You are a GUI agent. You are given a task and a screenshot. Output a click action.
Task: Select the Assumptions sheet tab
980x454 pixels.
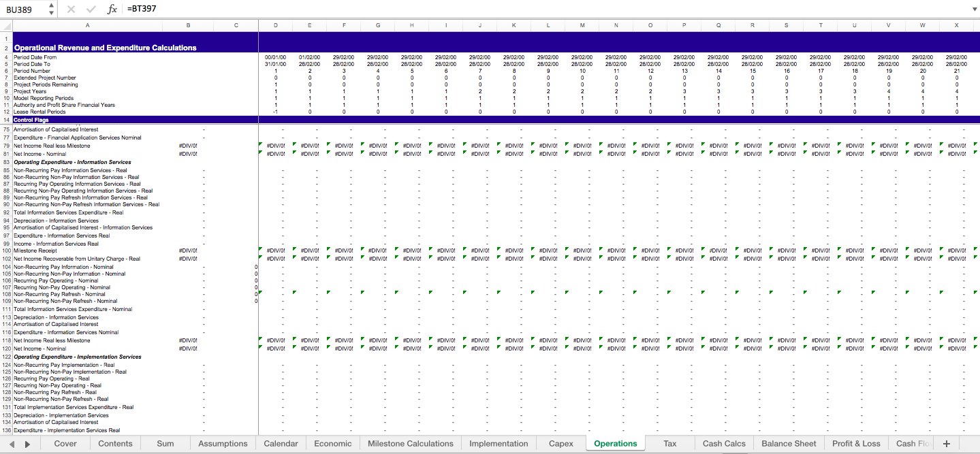tap(223, 443)
